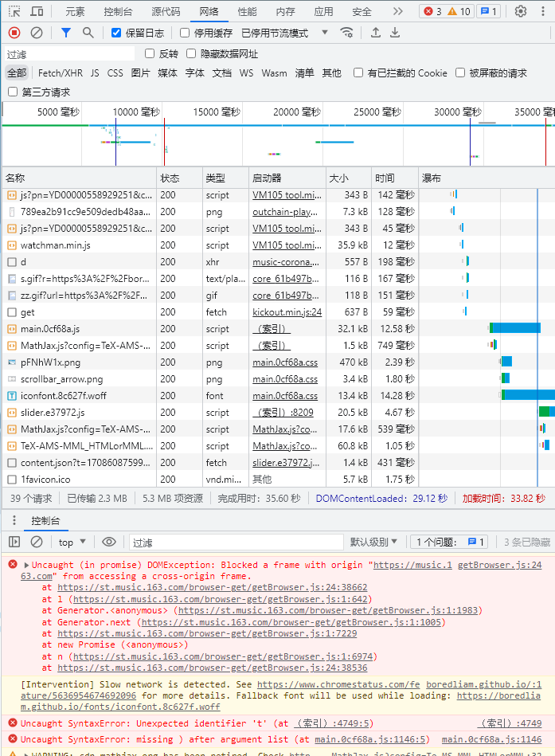Switch to the Console (控制台) top tab
The width and height of the screenshot is (555, 756).
coord(118,11)
